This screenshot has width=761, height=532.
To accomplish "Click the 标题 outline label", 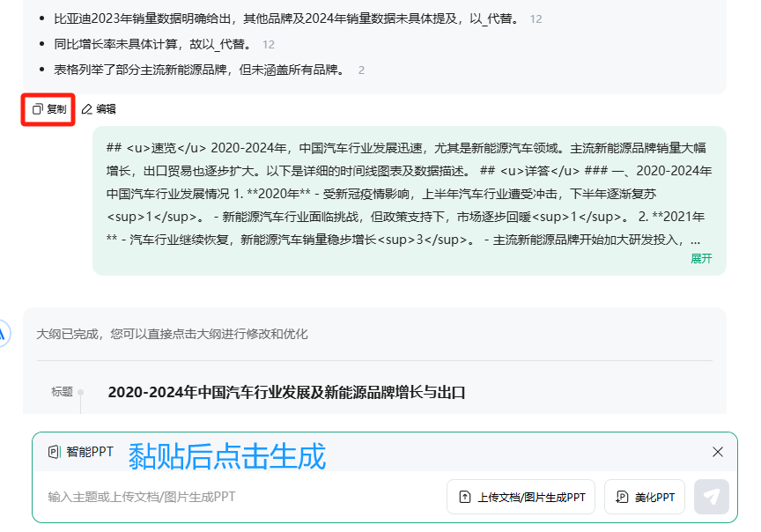I will point(62,392).
